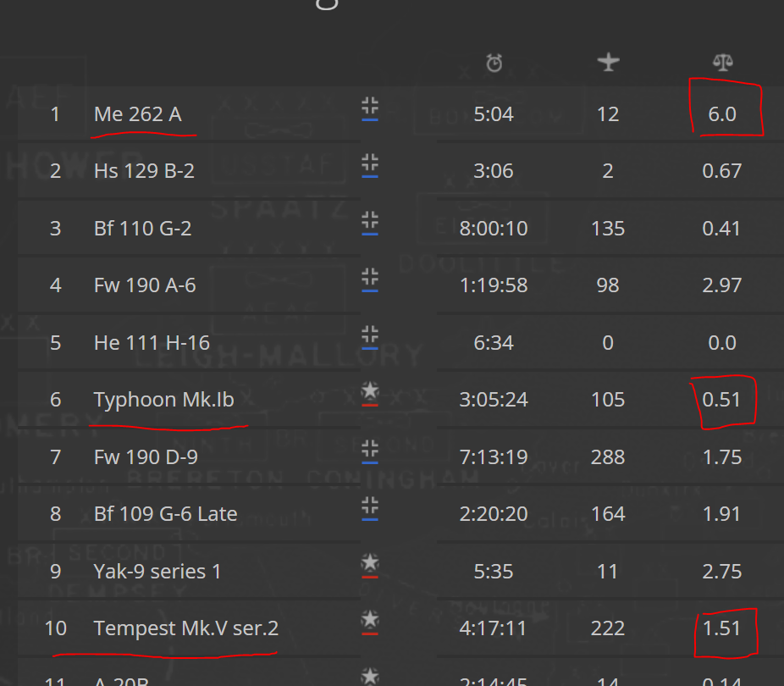
Task: Click the 11 kills count for Yak-9 series 1
Action: click(x=608, y=572)
